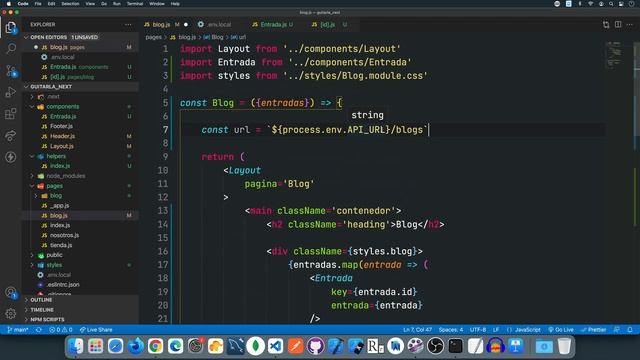Open the Thunder Client lightning icon
640x360 pixels.
coord(11,157)
